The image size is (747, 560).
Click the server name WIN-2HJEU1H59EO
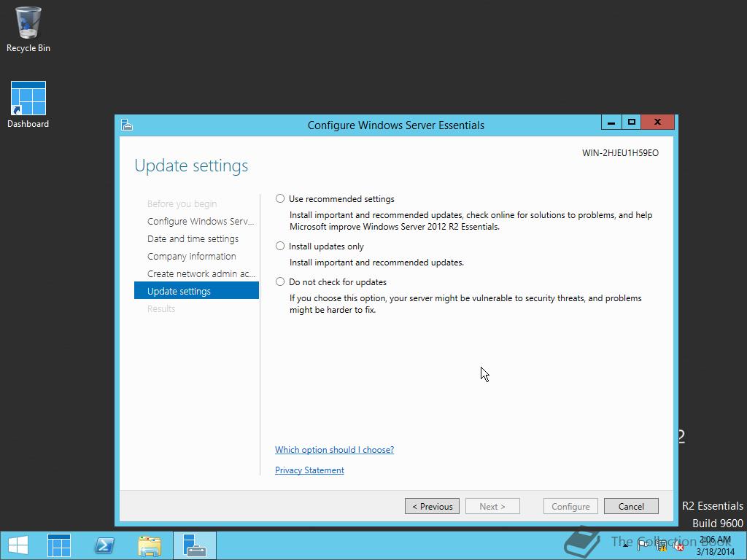pos(620,153)
